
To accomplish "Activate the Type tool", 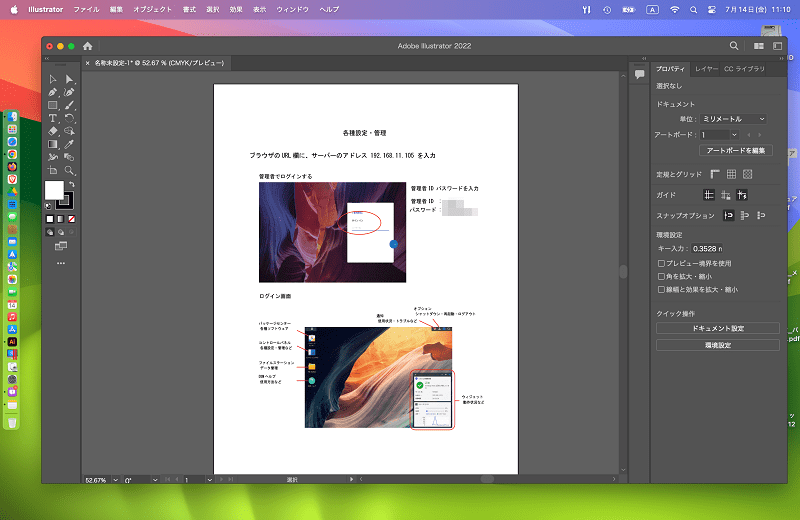I will (53, 118).
